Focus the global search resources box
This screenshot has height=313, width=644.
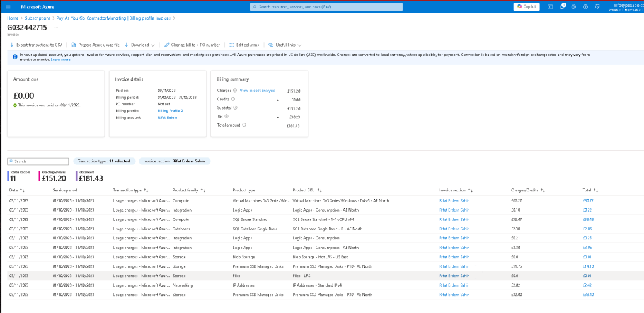[326, 7]
